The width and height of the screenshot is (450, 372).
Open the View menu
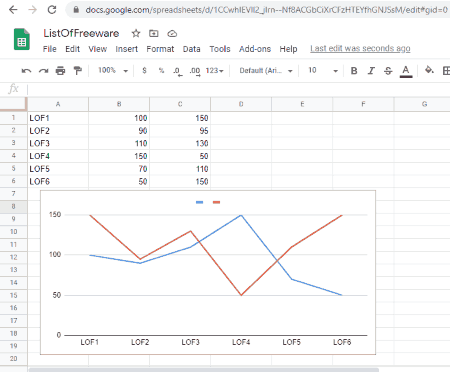click(x=98, y=49)
